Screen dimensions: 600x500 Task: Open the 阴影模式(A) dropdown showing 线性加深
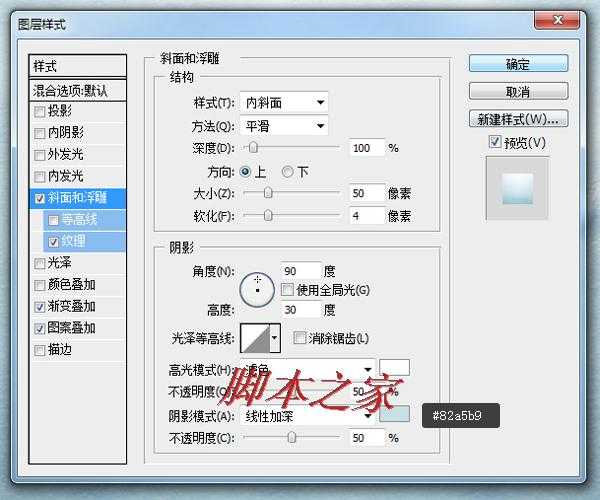[x=307, y=416]
